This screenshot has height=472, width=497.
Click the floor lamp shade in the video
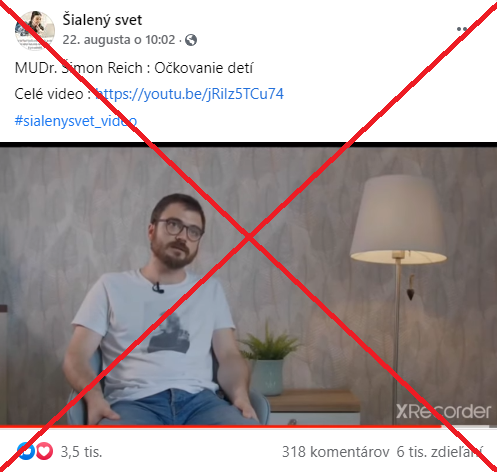pos(398,219)
